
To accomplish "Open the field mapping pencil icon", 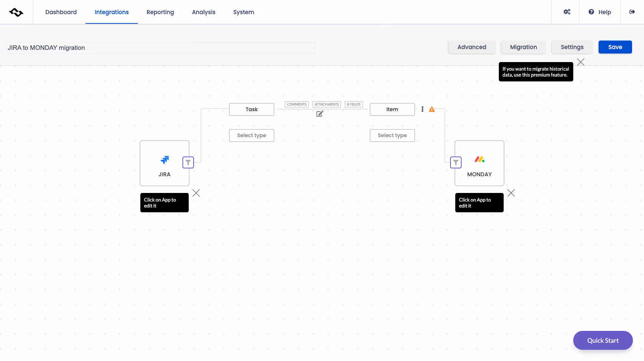I will coord(319,114).
